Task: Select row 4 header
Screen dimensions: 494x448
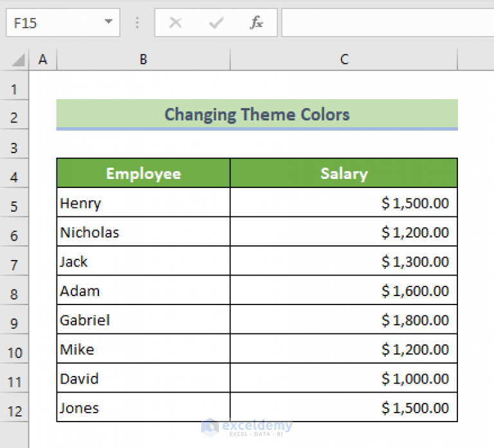Action: 14,173
